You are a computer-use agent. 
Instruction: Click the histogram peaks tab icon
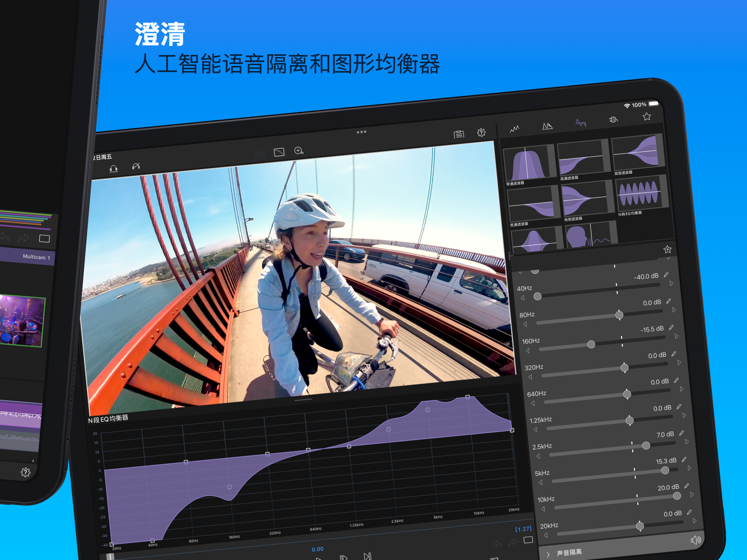pyautogui.click(x=547, y=126)
